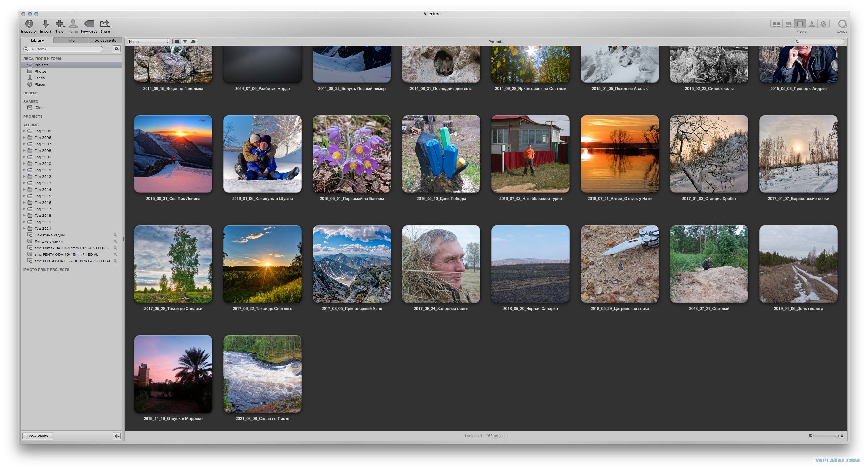Click the All Items library search field
The width and height of the screenshot is (868, 470).
(x=63, y=49)
